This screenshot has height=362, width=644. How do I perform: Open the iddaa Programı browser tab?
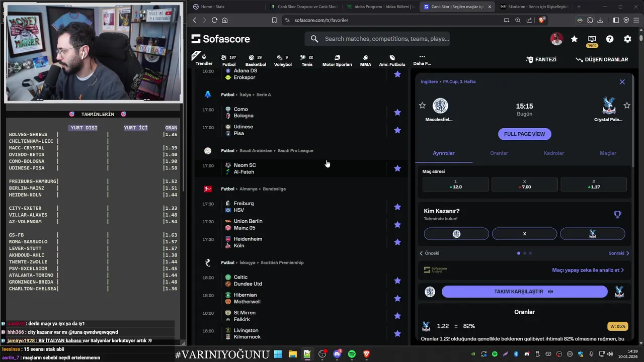coord(380,7)
